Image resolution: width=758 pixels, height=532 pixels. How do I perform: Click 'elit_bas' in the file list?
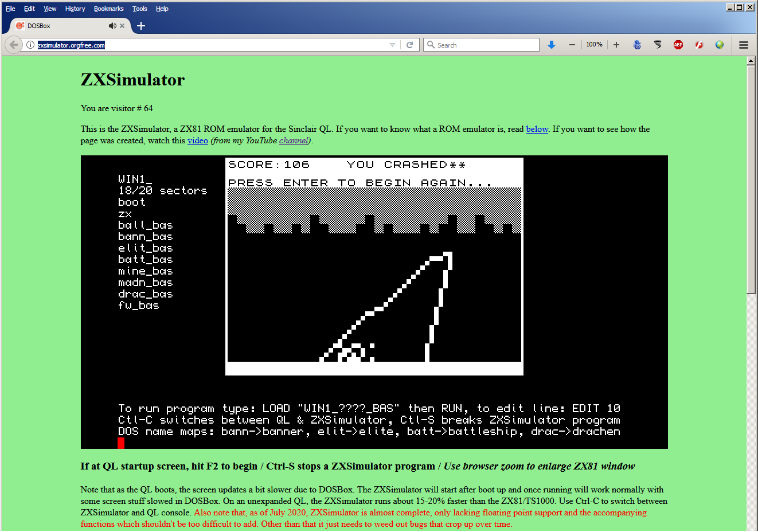click(x=146, y=248)
